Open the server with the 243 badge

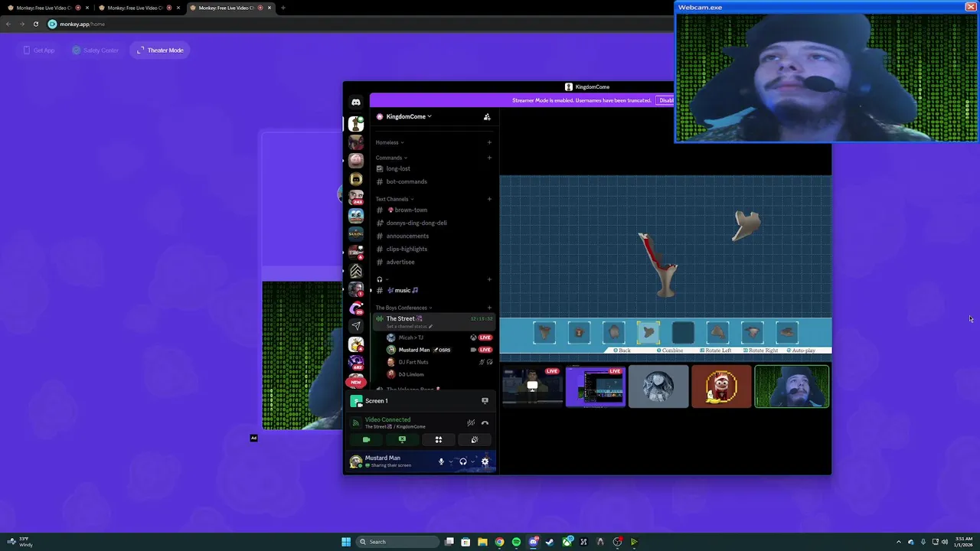(x=356, y=197)
